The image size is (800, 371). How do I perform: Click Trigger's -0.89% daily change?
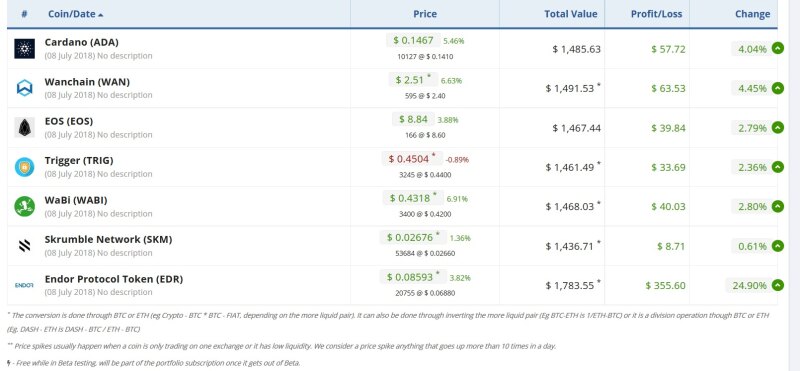click(457, 160)
